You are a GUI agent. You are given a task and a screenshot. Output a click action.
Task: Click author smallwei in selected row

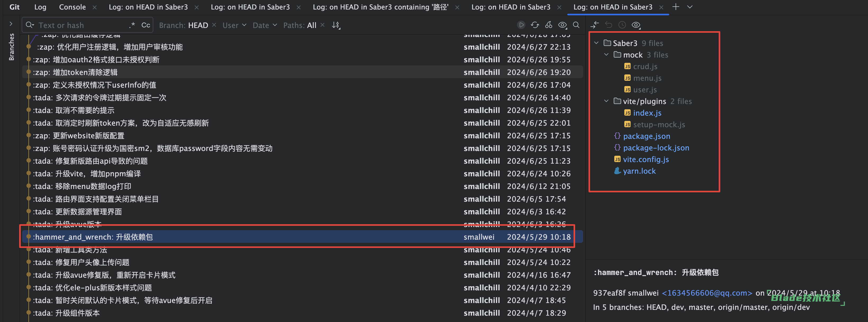click(x=479, y=237)
